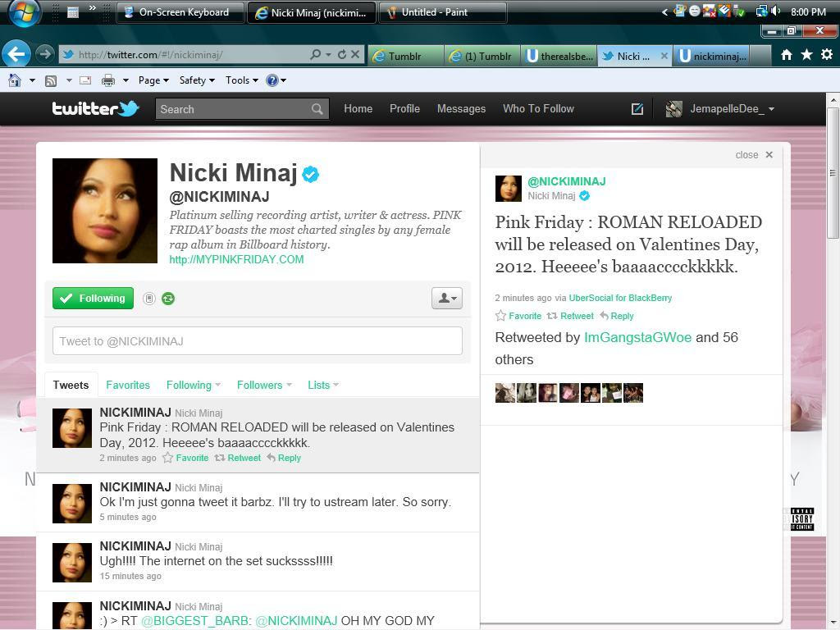Expand quick launch overflow chevron

pos(92,7)
